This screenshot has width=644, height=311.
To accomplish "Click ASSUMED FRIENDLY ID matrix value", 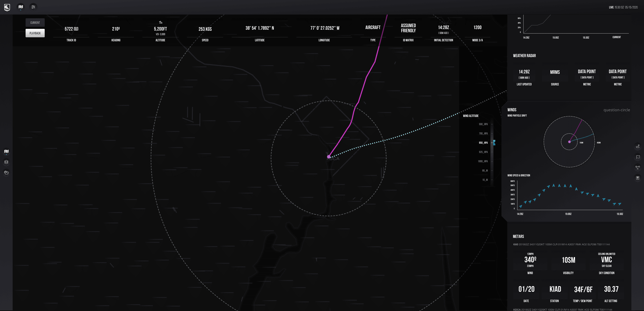I will [x=408, y=28].
